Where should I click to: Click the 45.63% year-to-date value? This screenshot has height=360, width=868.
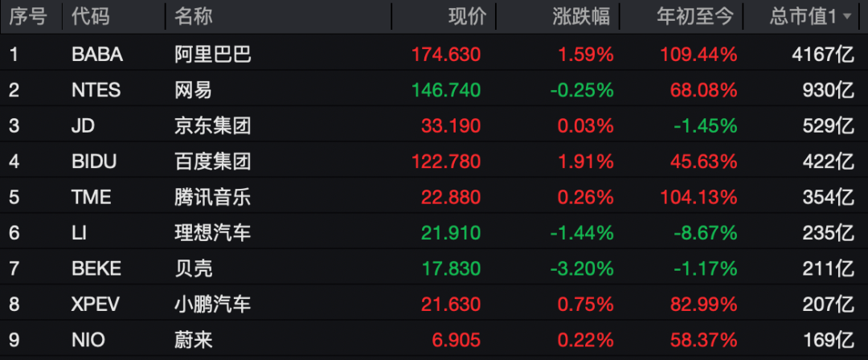coord(703,162)
